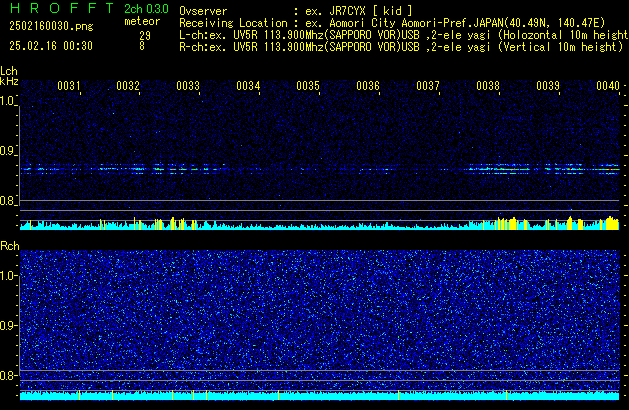Select time marker 0040
This screenshot has width=629, height=410.
pyautogui.click(x=608, y=86)
